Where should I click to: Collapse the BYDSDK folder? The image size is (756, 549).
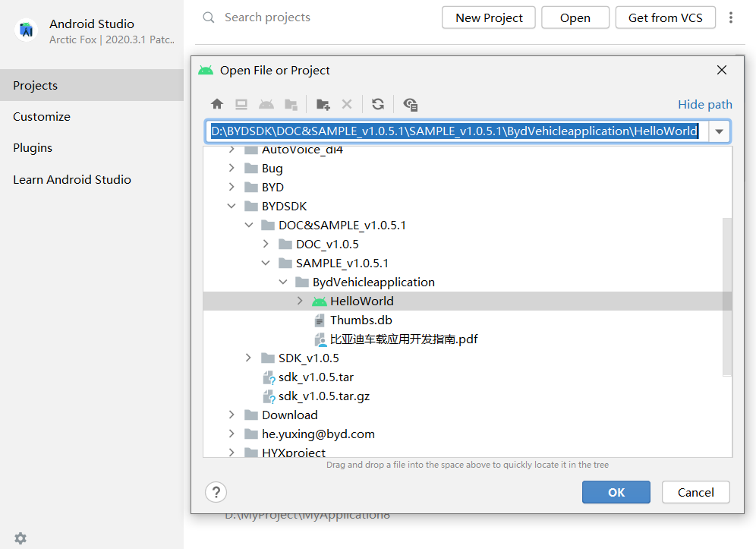coord(232,206)
